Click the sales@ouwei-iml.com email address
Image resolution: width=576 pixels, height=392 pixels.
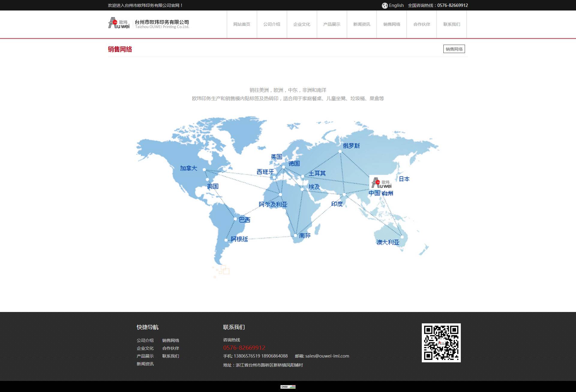click(x=327, y=356)
